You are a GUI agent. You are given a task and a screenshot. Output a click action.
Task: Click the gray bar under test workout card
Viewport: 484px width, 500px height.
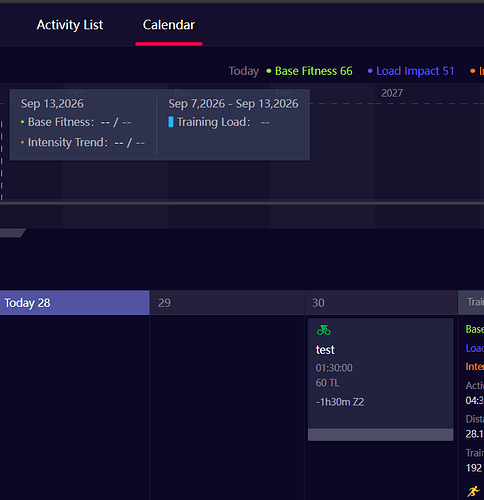click(x=380, y=435)
